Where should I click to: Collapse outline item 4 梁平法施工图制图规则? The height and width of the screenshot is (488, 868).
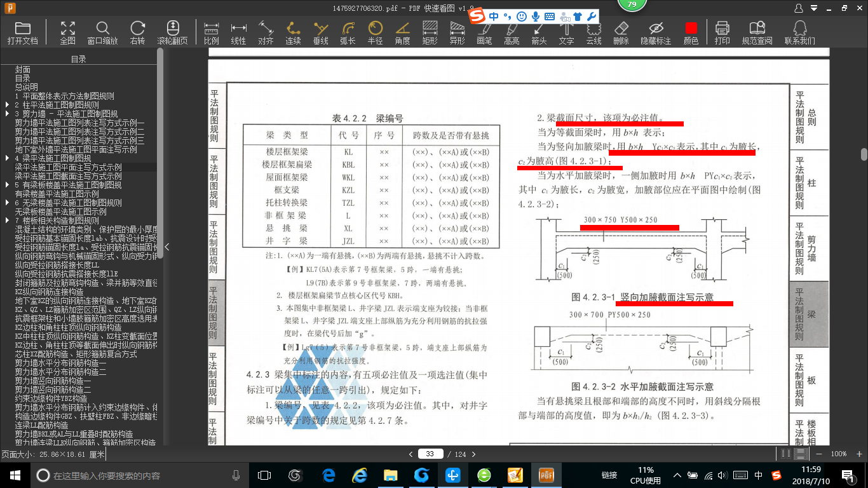pos(8,158)
